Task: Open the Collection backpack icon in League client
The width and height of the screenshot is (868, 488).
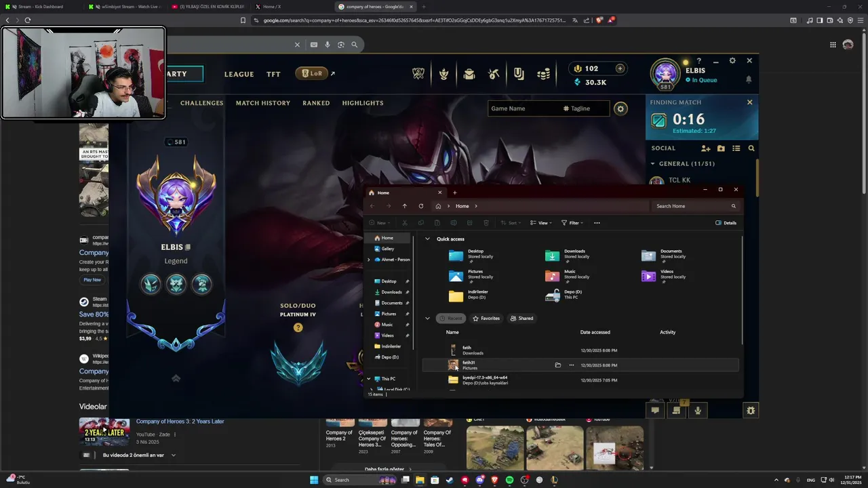Action: coord(469,74)
